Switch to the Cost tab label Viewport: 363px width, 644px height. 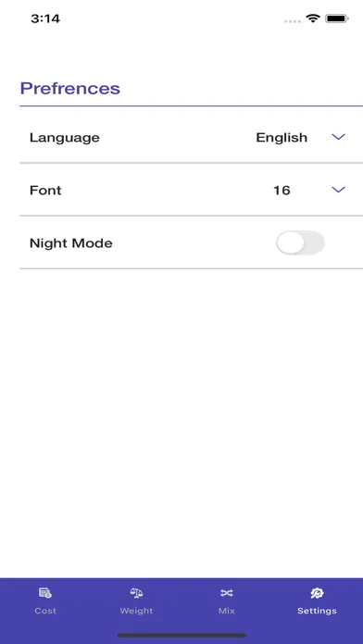[45, 611]
